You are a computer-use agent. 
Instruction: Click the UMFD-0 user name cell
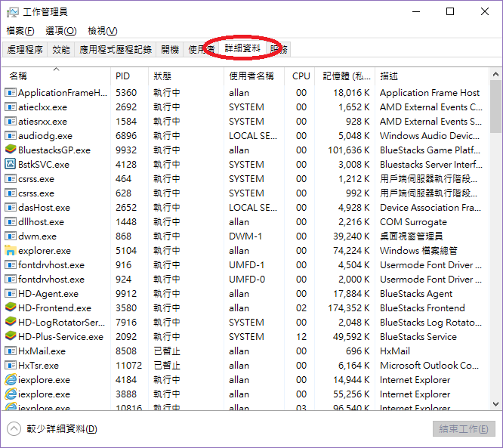[247, 280]
